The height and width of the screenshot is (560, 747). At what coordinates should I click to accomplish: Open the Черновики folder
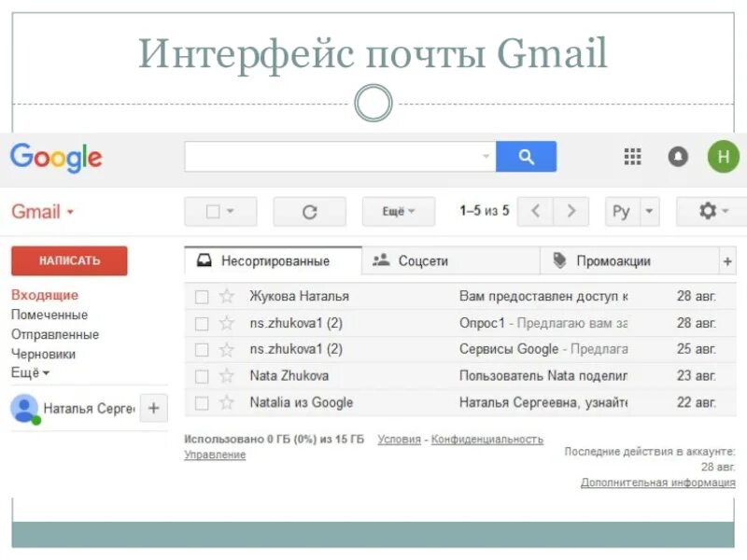tap(43, 355)
